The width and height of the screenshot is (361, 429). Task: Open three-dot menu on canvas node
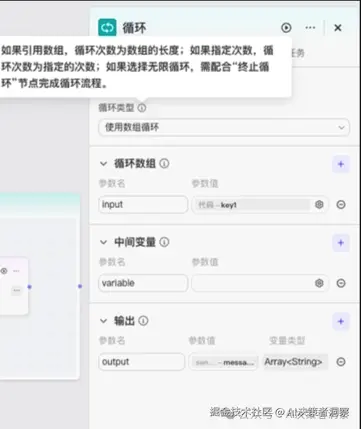[x=16, y=271]
